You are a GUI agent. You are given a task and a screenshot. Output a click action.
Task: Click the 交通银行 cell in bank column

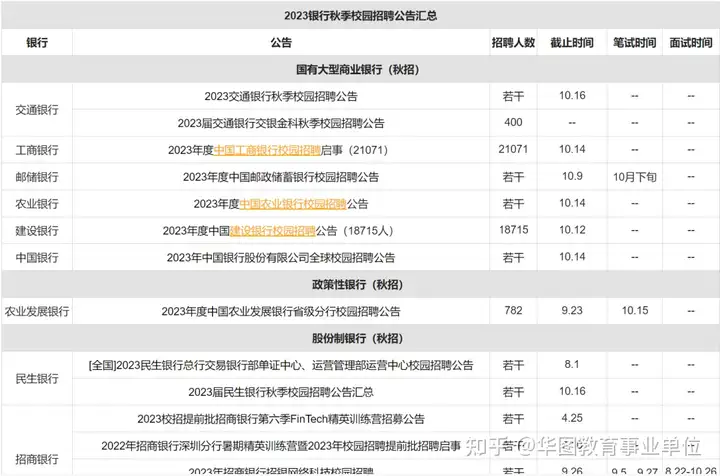37,110
